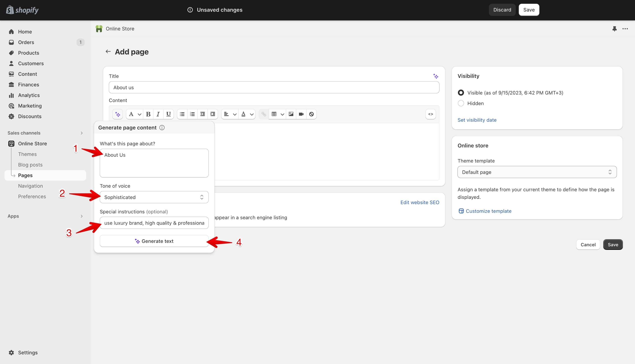Viewport: 635px width, 364px height.
Task: Click the Orders count badge
Action: tap(80, 42)
